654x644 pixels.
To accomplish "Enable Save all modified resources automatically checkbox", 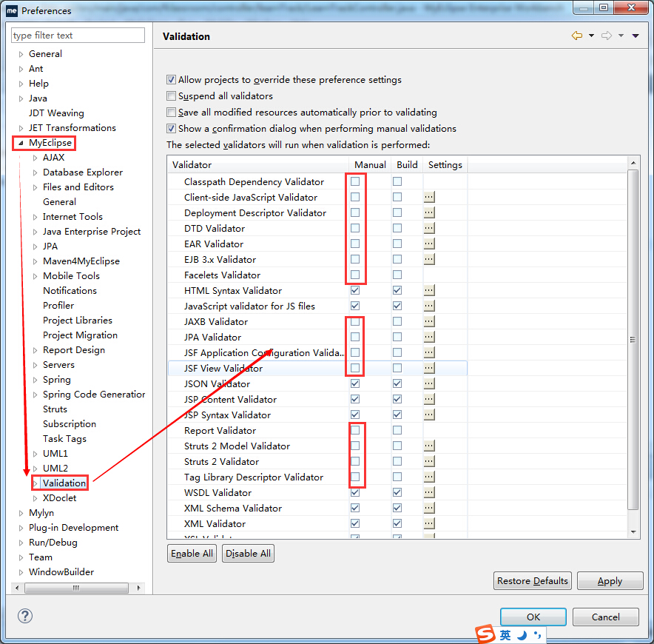I will point(171,113).
